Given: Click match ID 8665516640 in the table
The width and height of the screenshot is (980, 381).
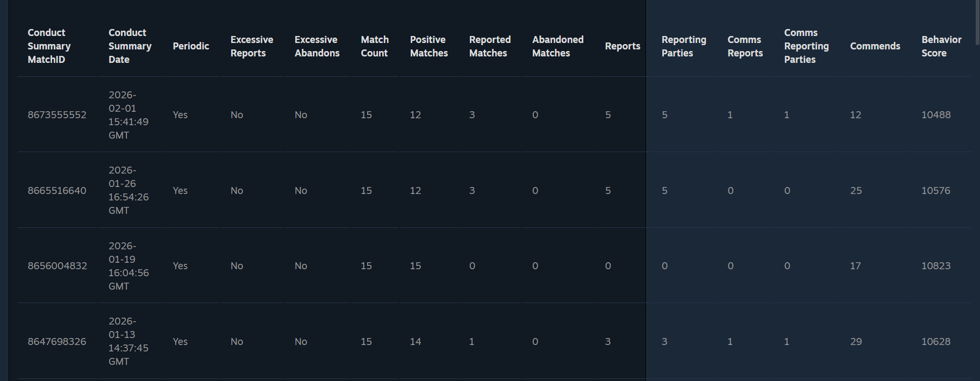Looking at the screenshot, I should (57, 191).
